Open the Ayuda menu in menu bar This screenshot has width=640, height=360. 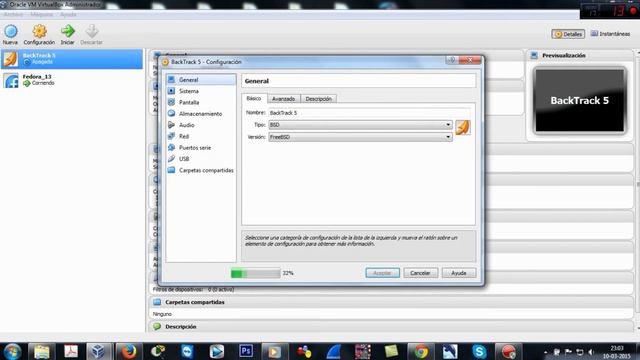[68, 14]
